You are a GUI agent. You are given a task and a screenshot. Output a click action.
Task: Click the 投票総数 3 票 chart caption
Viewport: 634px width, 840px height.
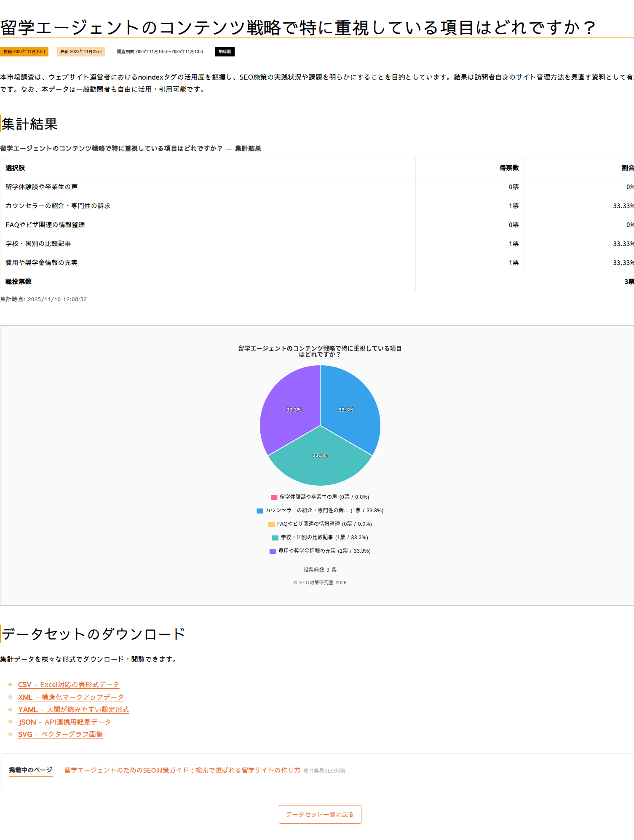320,570
